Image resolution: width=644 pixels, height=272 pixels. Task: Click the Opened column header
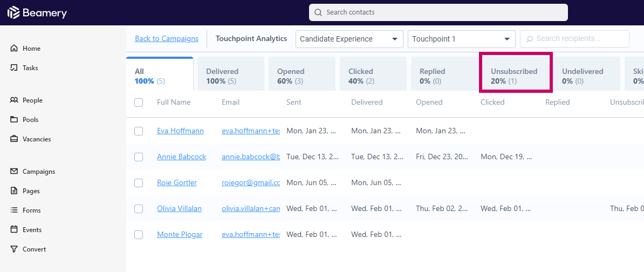pyautogui.click(x=429, y=103)
